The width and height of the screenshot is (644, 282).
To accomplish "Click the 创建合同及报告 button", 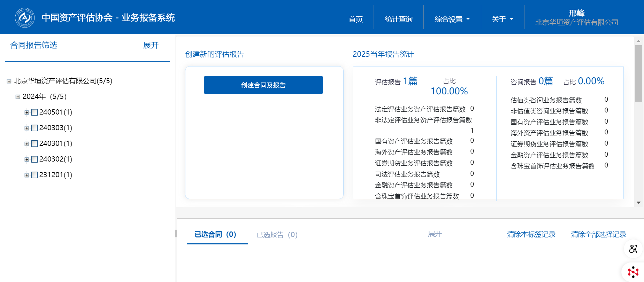I will [263, 85].
